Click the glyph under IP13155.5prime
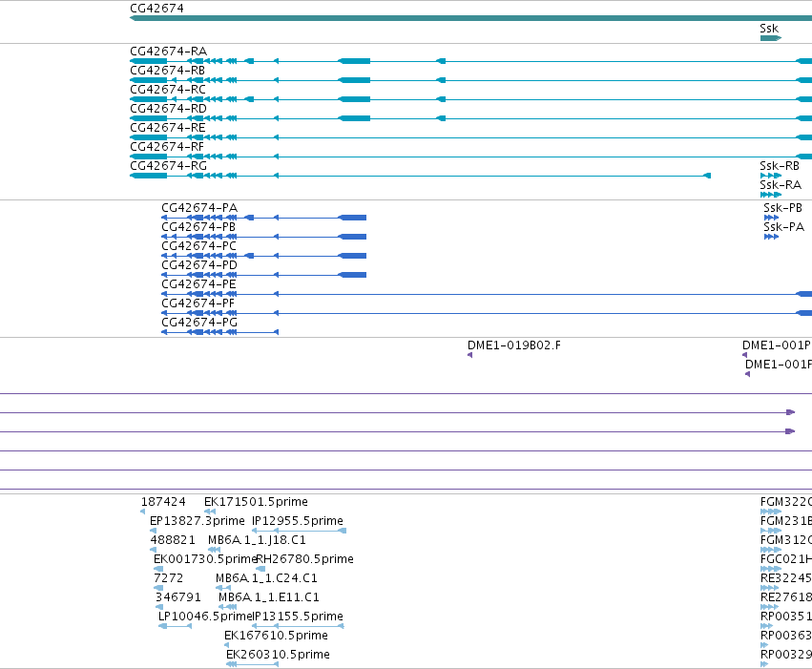 [298, 627]
